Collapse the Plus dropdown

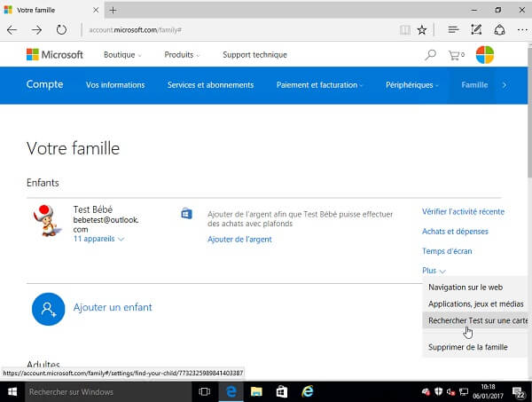(x=434, y=271)
